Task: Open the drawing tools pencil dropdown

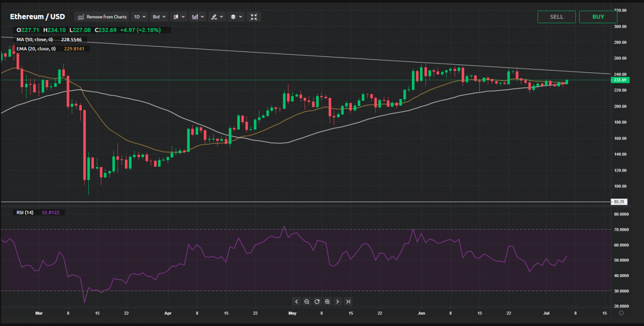Action: [x=217, y=17]
